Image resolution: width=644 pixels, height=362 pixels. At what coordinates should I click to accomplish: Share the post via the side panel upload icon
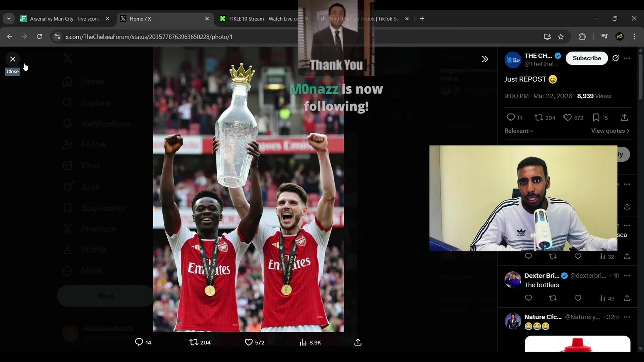[x=624, y=117]
